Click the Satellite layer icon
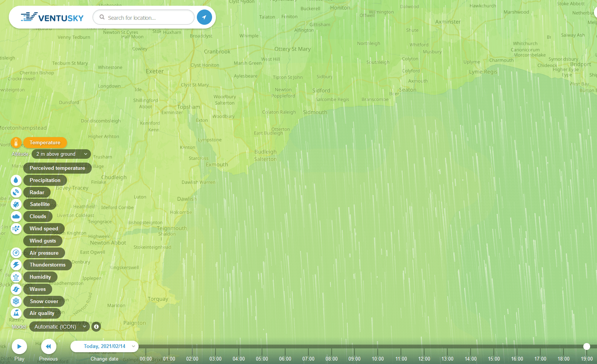597x364 pixels. pos(16,204)
